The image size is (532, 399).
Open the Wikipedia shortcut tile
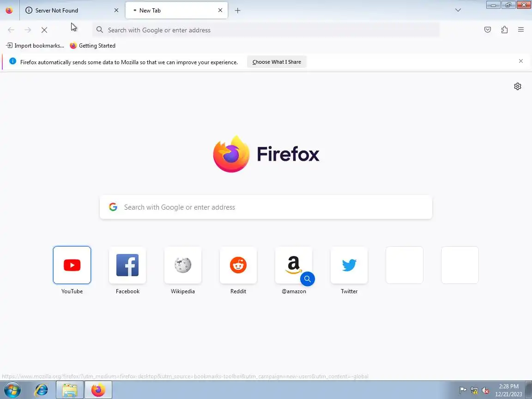(x=183, y=265)
